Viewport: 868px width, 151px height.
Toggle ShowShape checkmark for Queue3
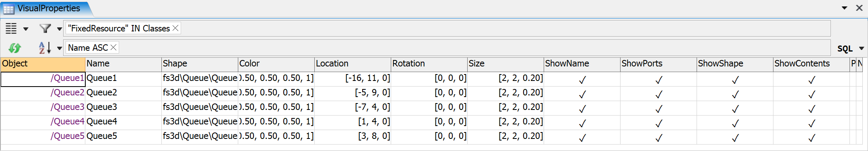tap(735, 109)
